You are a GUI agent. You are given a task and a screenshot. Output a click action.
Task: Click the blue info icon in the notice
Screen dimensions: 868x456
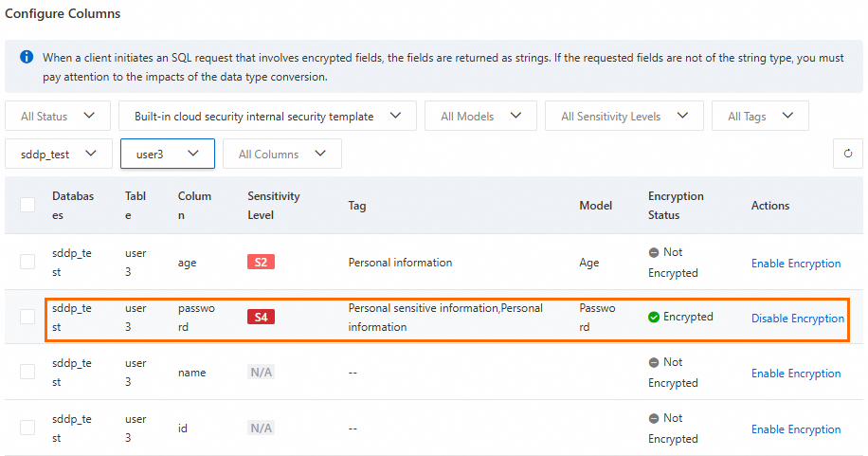[27, 58]
